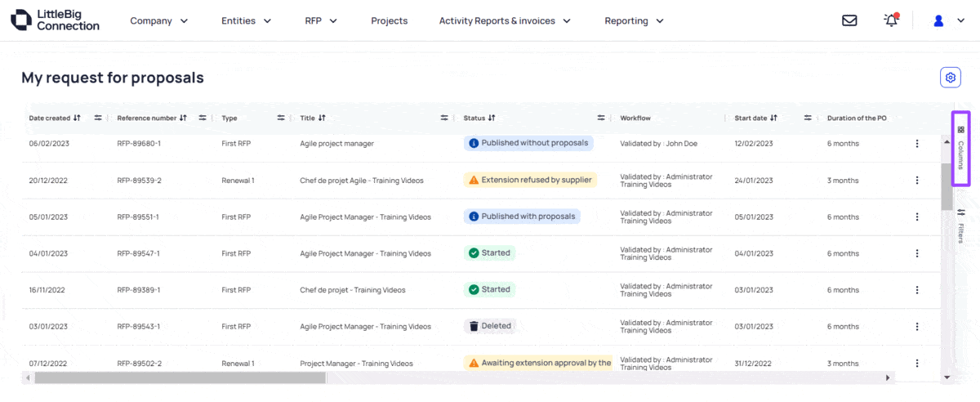Open the Columns side panel
The image size is (980, 402).
pyautogui.click(x=960, y=149)
